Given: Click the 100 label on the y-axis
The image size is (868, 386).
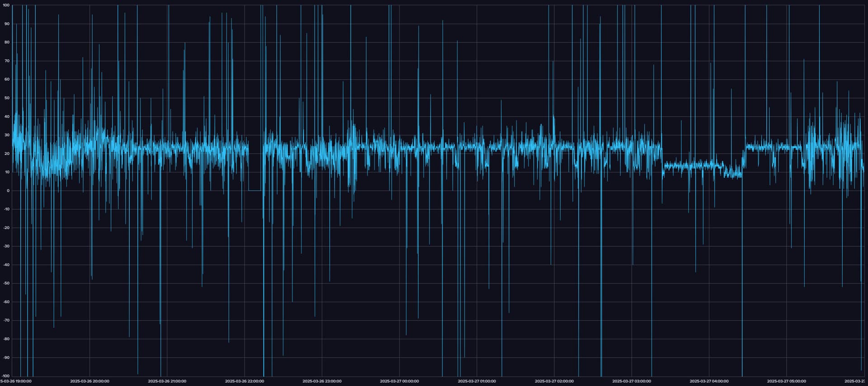Looking at the screenshot, I should tap(6, 5).
